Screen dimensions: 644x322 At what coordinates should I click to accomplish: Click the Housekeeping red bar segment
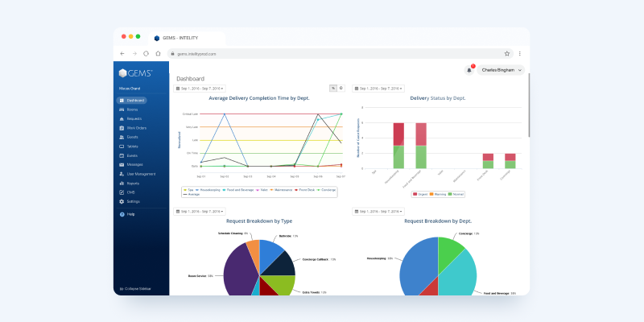click(x=398, y=134)
